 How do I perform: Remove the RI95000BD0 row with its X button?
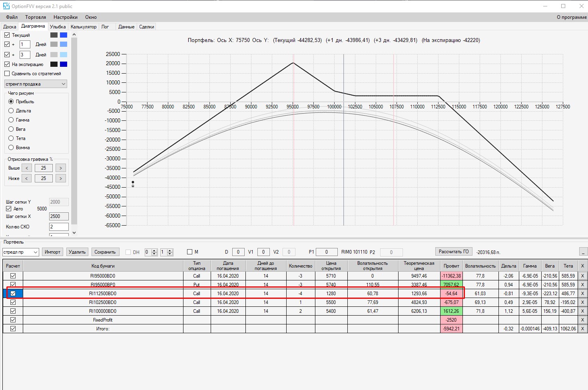(x=582, y=276)
